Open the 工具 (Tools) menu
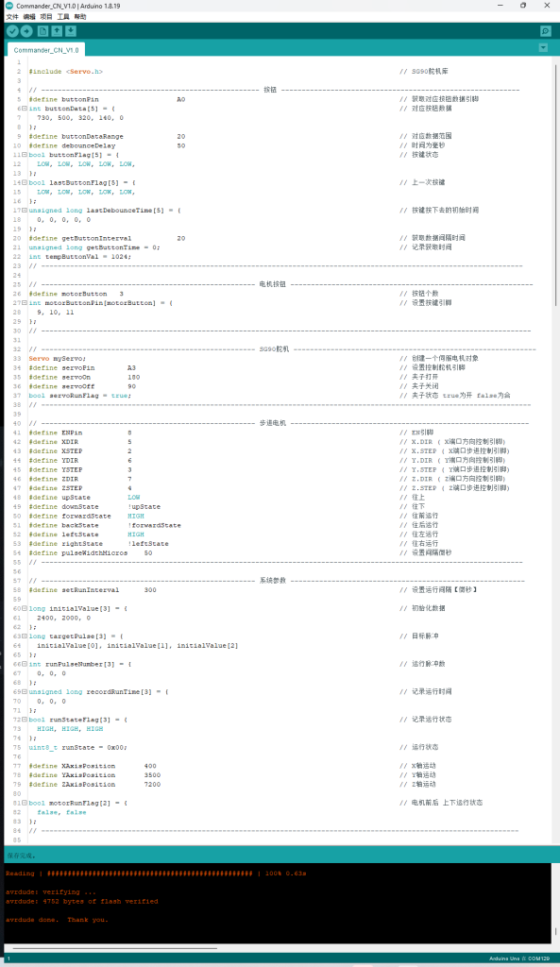560x967 pixels. click(63, 17)
